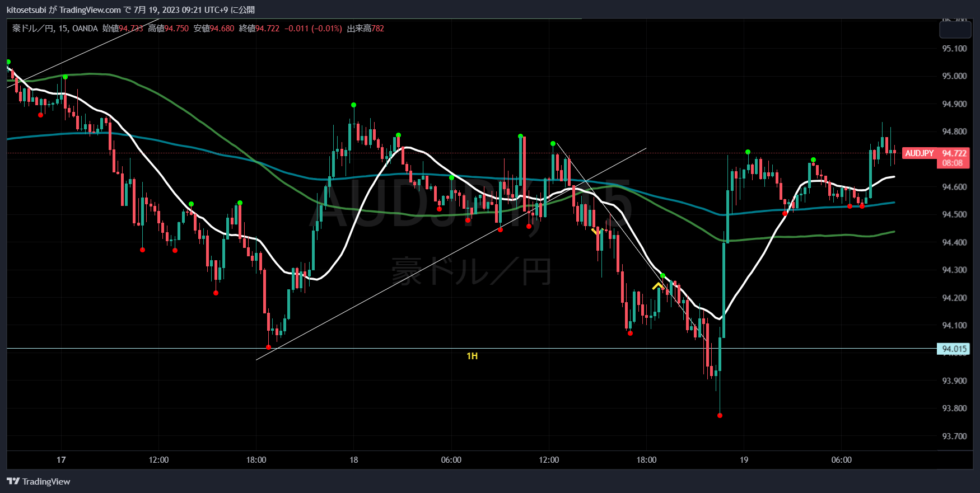Click the 08:08 candle countdown timer
This screenshot has height=493, width=980.
[952, 163]
